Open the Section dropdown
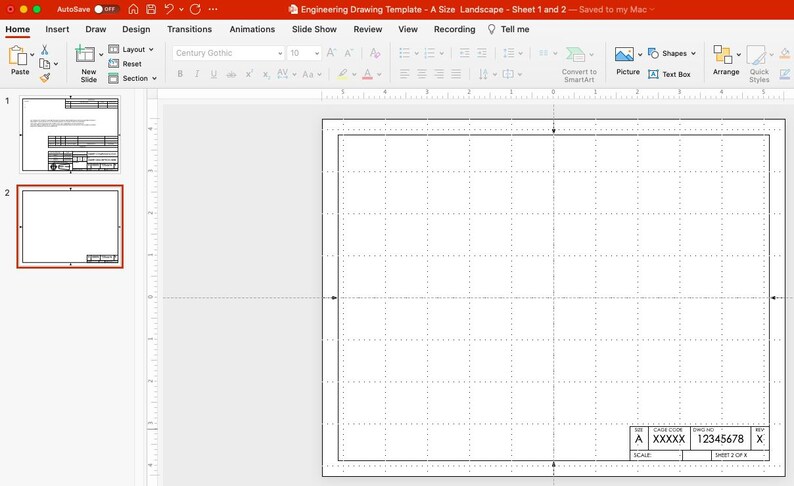Image resolution: width=794 pixels, height=486 pixels. (132, 78)
